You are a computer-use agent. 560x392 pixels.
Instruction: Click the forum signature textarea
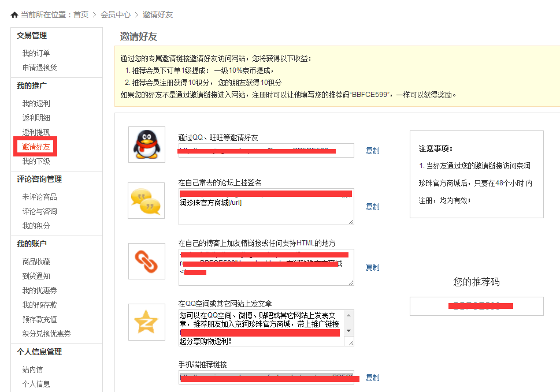pos(266,207)
